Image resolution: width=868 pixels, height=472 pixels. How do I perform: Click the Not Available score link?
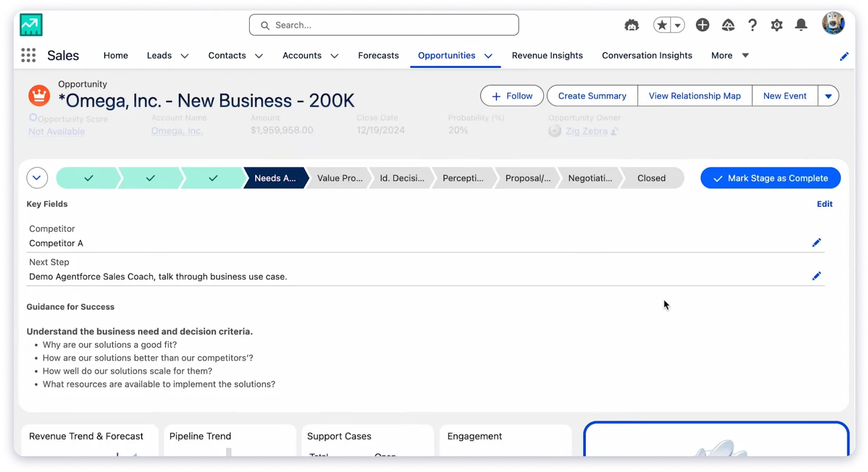click(x=56, y=131)
